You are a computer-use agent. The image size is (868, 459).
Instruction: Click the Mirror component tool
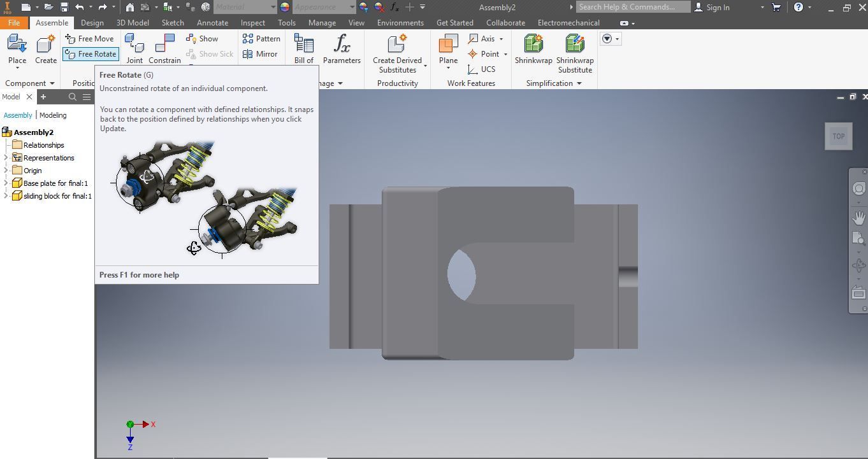click(260, 54)
